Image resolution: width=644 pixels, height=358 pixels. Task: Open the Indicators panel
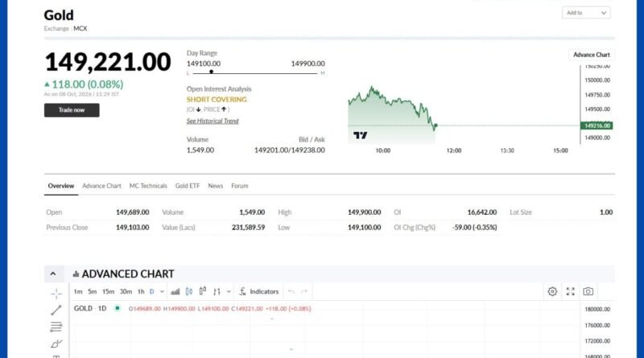pos(259,291)
